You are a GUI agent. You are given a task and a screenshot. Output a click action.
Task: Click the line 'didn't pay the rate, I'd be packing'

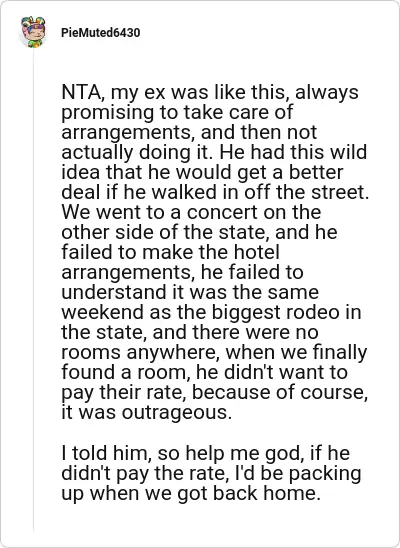(x=211, y=473)
